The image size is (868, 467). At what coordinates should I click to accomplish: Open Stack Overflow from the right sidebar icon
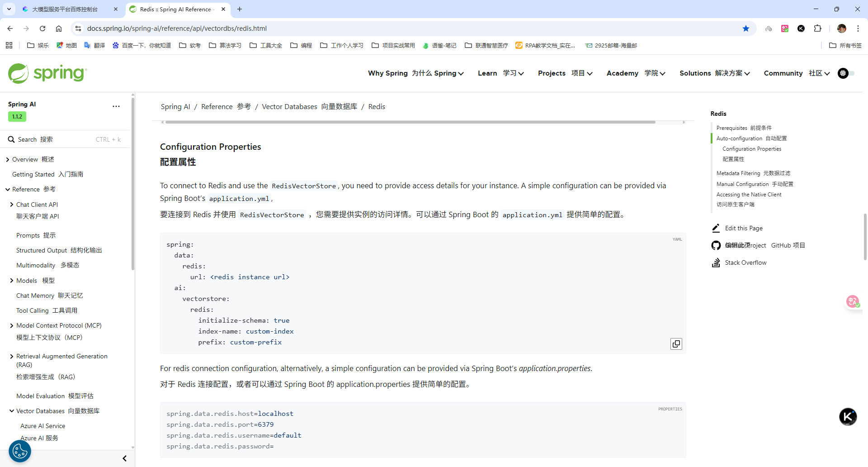click(x=716, y=262)
